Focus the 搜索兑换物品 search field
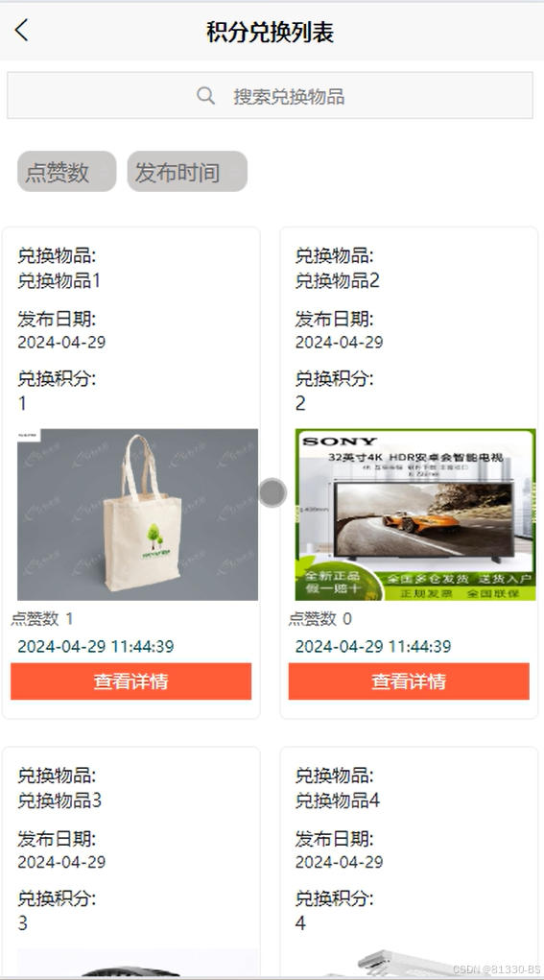 (270, 95)
